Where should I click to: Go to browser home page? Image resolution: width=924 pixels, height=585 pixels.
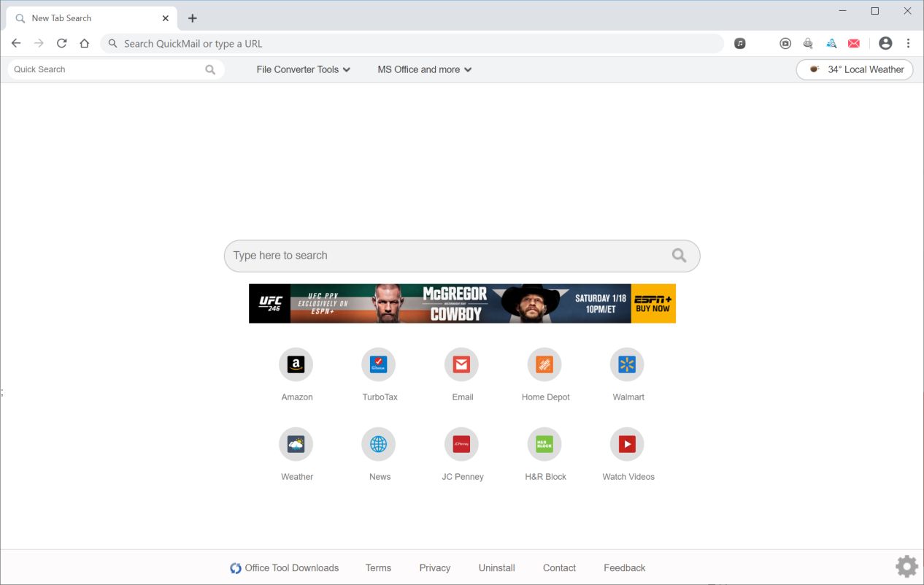(x=85, y=44)
